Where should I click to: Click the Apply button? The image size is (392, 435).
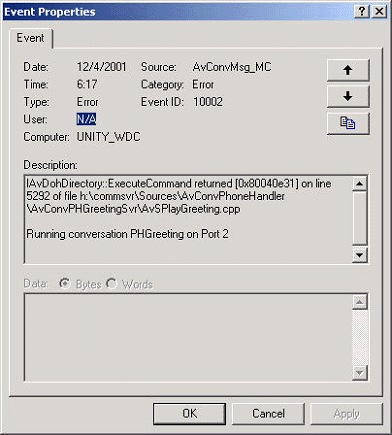click(x=347, y=413)
